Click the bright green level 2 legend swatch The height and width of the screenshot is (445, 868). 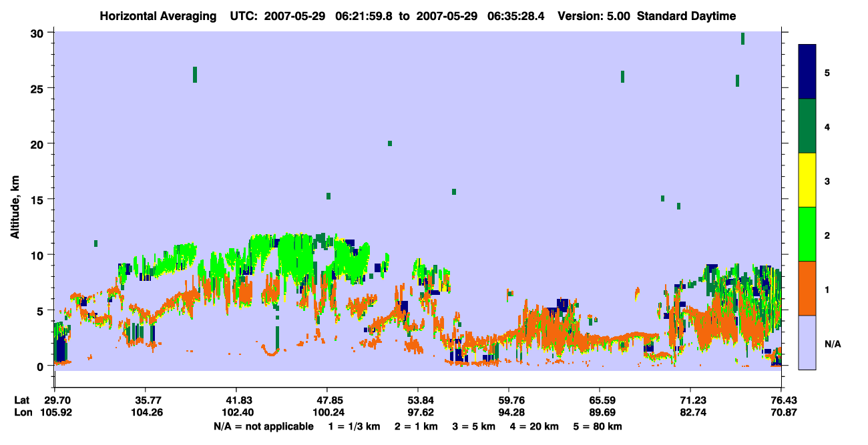point(807,234)
